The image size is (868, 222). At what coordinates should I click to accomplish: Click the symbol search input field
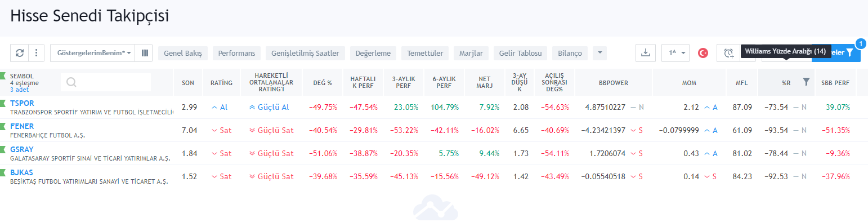106,82
